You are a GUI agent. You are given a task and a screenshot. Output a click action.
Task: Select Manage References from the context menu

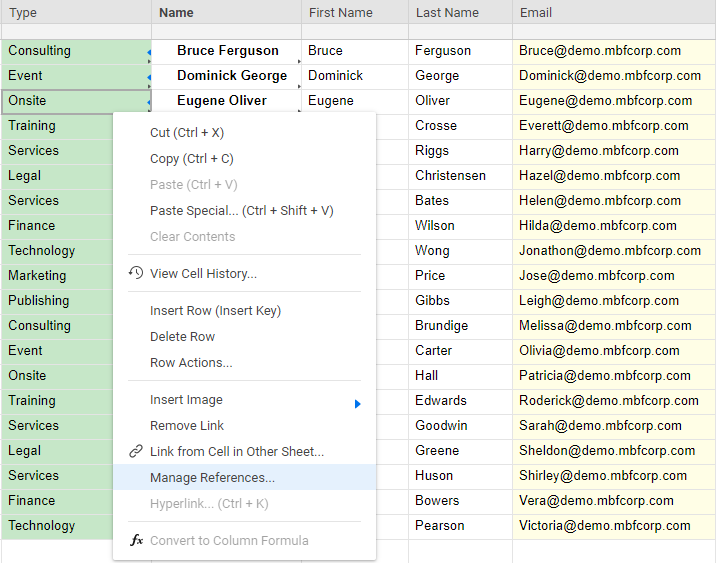pyautogui.click(x=212, y=478)
